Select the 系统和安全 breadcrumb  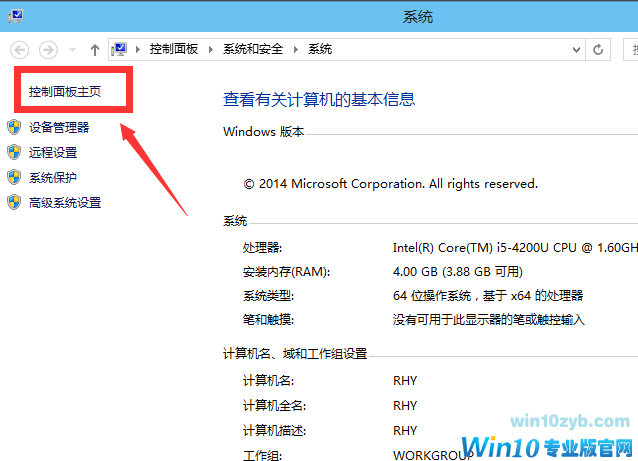click(x=253, y=49)
